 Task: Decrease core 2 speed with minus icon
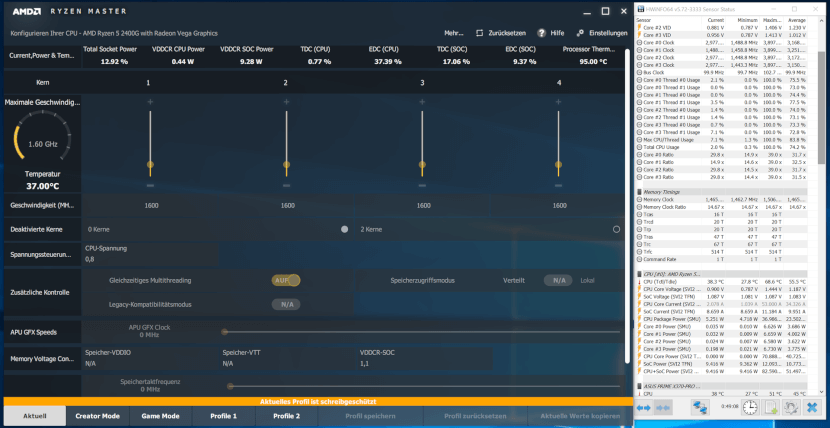pyautogui.click(x=286, y=186)
